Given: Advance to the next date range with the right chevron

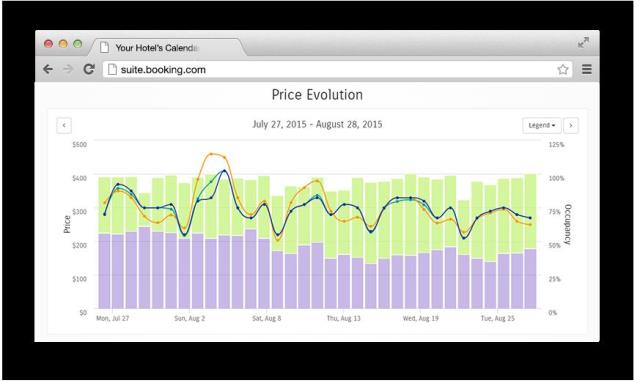Looking at the screenshot, I should pyautogui.click(x=571, y=125).
